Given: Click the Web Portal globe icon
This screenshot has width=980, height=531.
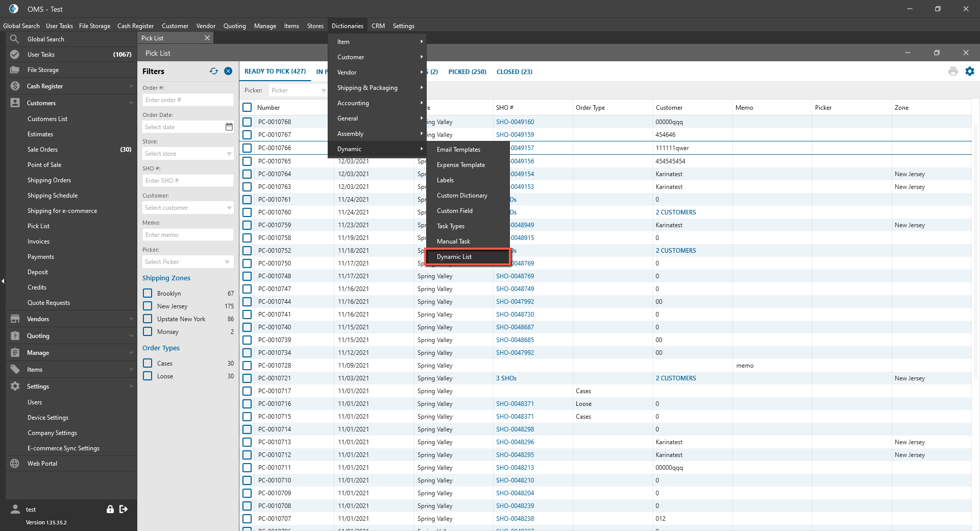Looking at the screenshot, I should tap(15, 464).
